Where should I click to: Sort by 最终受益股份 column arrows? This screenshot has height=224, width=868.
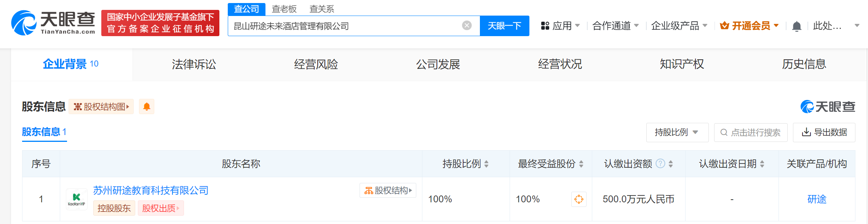[x=581, y=164]
